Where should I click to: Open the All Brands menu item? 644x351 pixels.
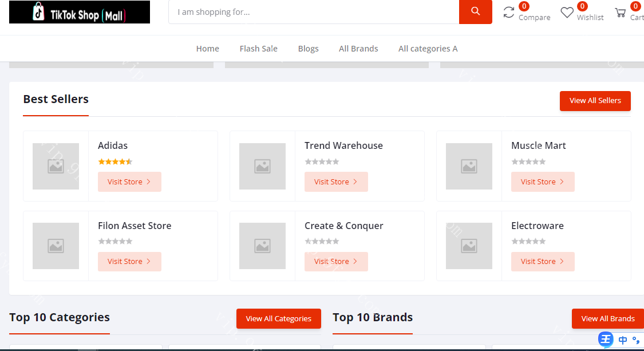(358, 49)
